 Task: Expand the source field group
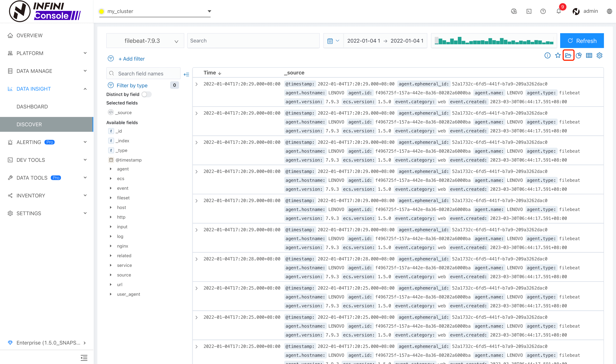(x=111, y=275)
